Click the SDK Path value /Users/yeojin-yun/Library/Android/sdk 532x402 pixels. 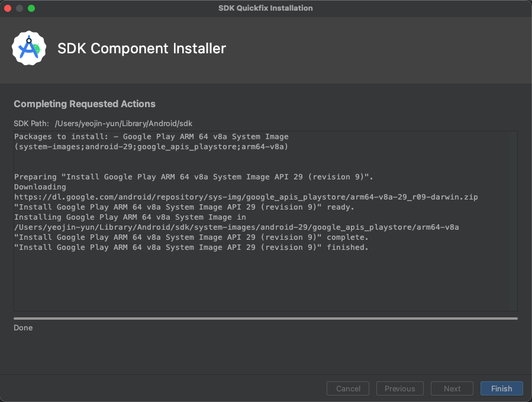point(124,123)
